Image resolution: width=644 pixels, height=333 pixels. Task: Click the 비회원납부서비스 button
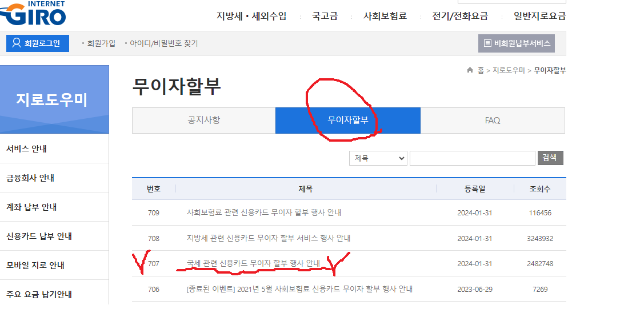pos(516,43)
